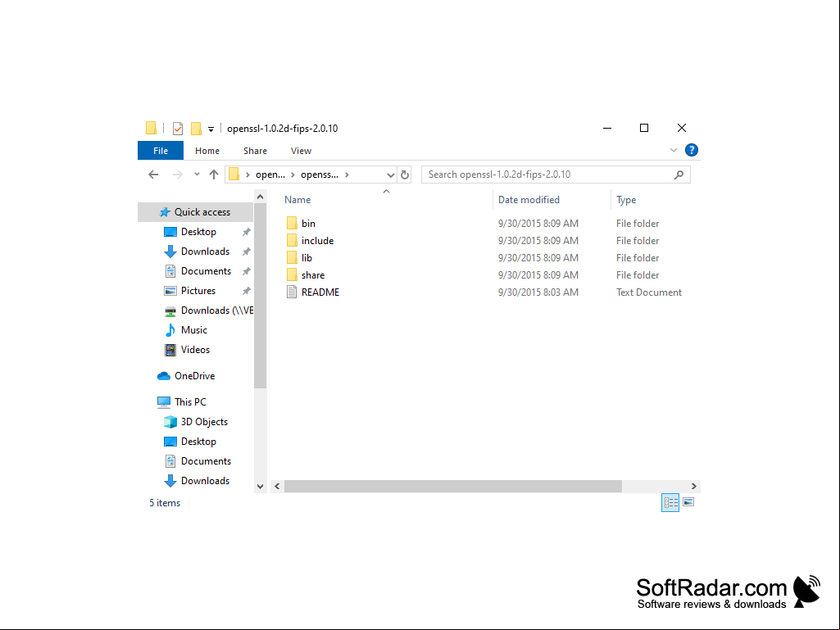The image size is (840, 630).
Task: Click the search magnifier icon
Action: 679,174
